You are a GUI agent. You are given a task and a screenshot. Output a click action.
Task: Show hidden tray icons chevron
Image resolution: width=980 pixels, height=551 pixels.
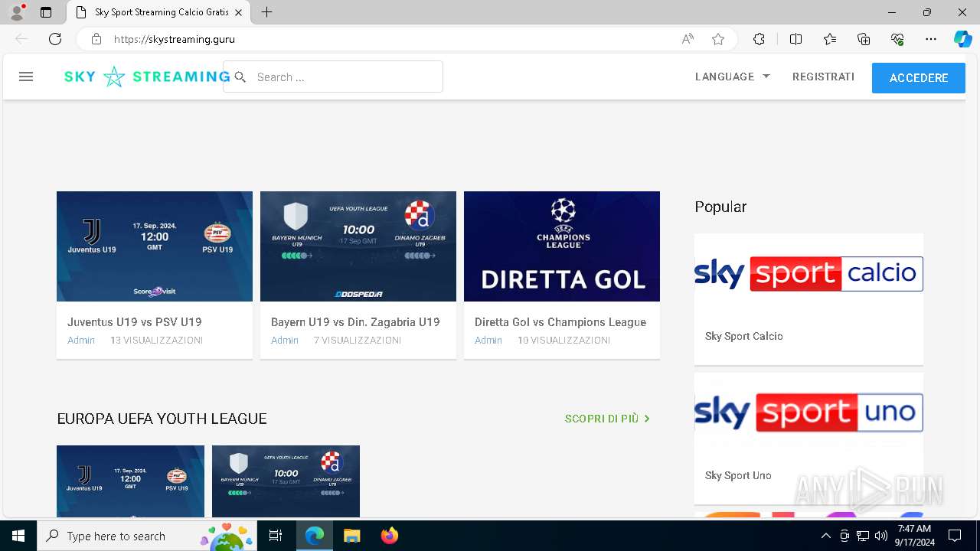[825, 536]
